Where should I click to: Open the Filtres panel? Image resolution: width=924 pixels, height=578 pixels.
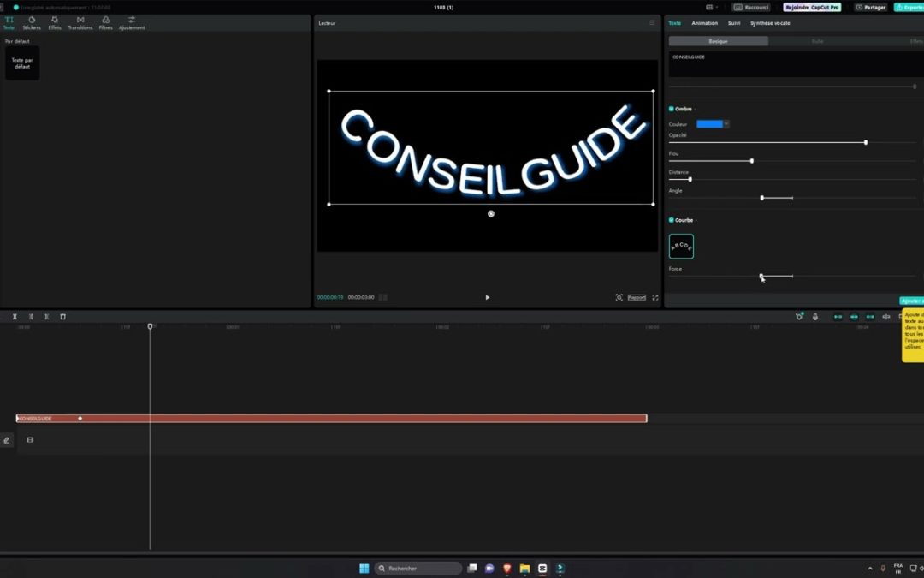coord(105,23)
